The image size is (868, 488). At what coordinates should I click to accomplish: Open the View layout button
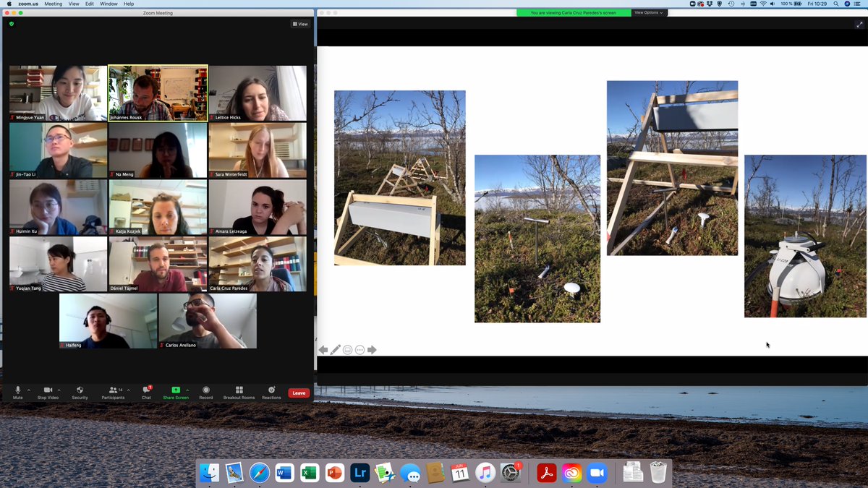[300, 24]
